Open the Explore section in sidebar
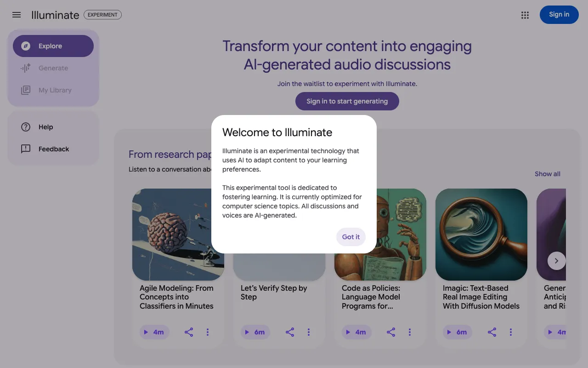 tap(53, 46)
